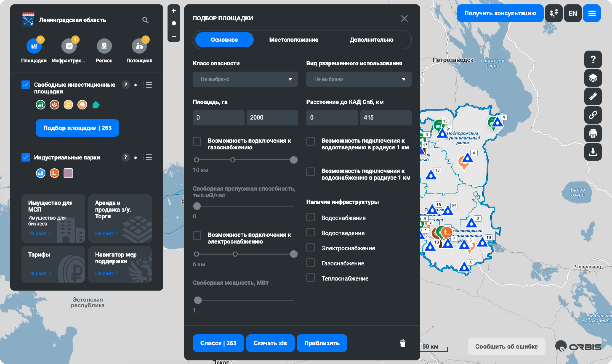612x364 pixels.
Task: Expand Свободные инвестиционные площадки arrow
Action: click(x=136, y=85)
